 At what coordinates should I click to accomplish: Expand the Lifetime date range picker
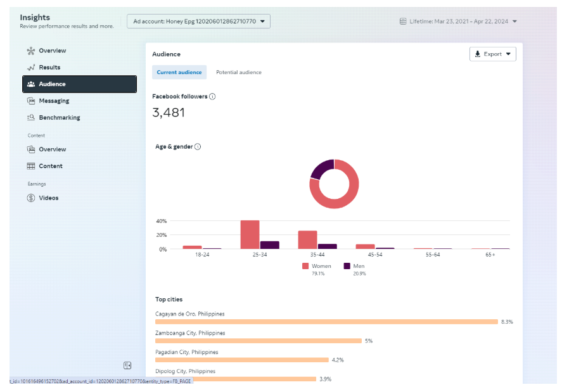458,21
